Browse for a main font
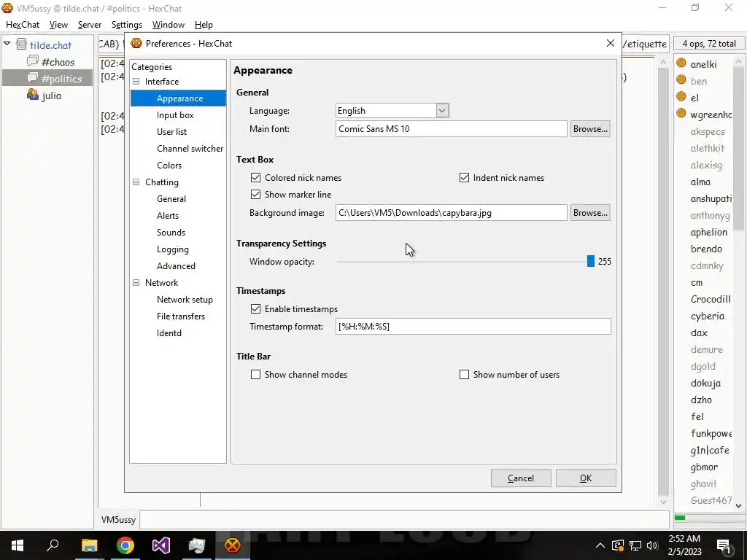 (x=590, y=129)
